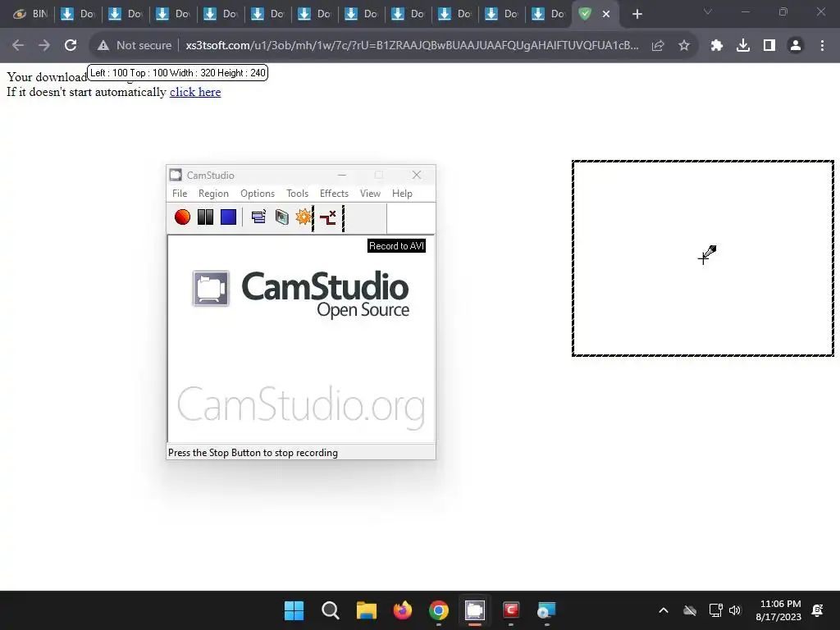Pause the recording in CamStudio

[205, 217]
